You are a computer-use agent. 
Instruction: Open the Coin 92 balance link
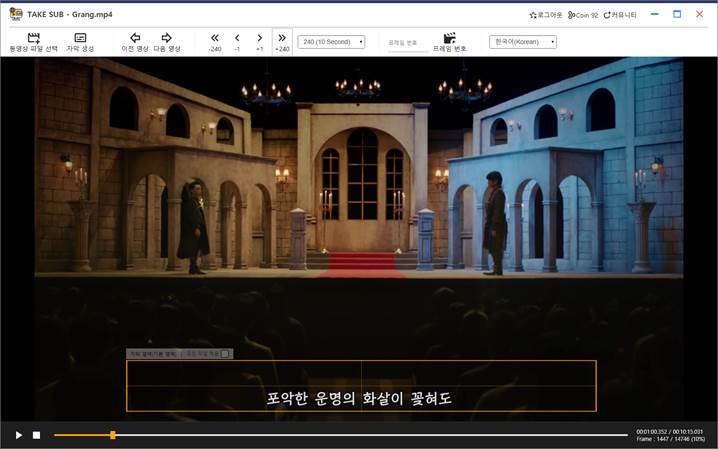583,15
